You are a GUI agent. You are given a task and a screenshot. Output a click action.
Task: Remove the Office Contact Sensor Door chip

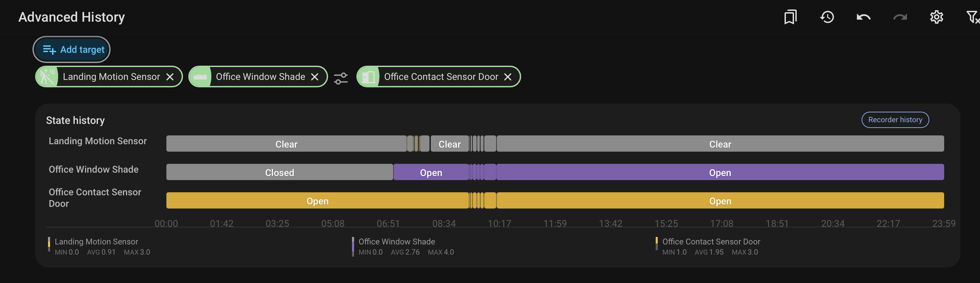pos(508,77)
